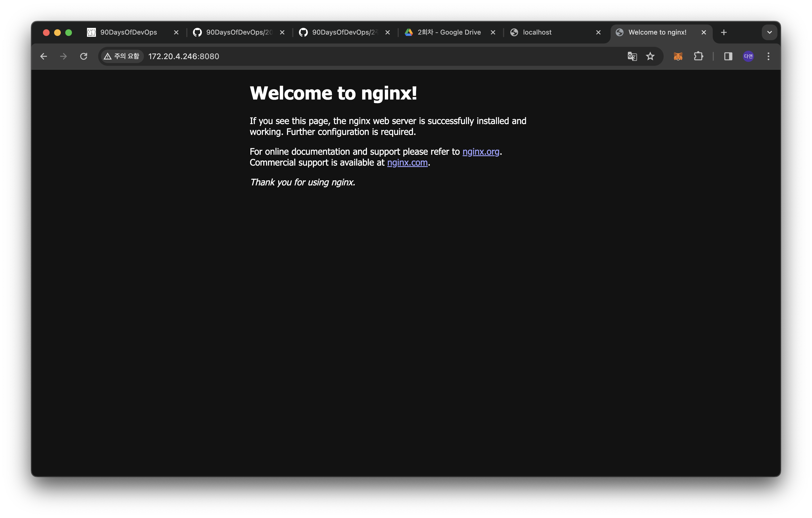Open the Chrome three-dot menu
The image size is (812, 518).
768,56
